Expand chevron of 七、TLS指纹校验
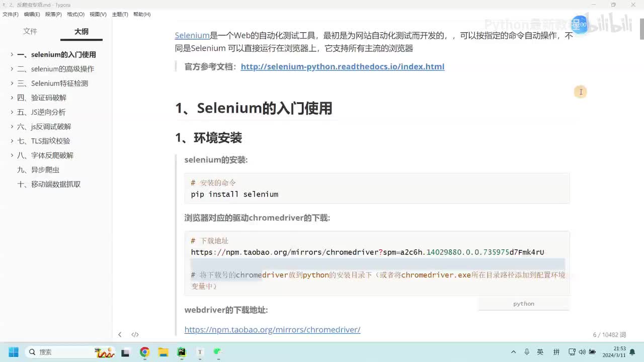This screenshot has width=644, height=362. pyautogui.click(x=12, y=141)
